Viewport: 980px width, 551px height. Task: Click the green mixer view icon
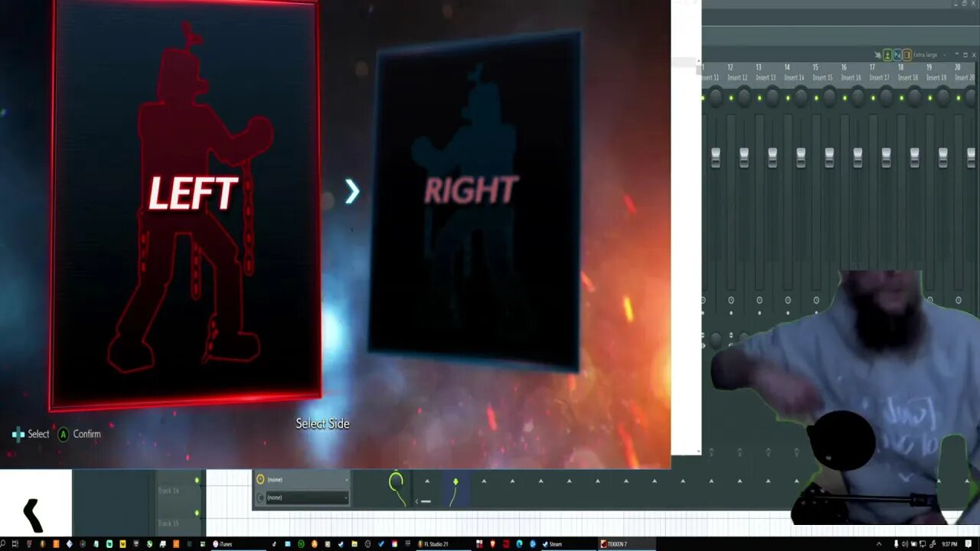pyautogui.click(x=887, y=55)
